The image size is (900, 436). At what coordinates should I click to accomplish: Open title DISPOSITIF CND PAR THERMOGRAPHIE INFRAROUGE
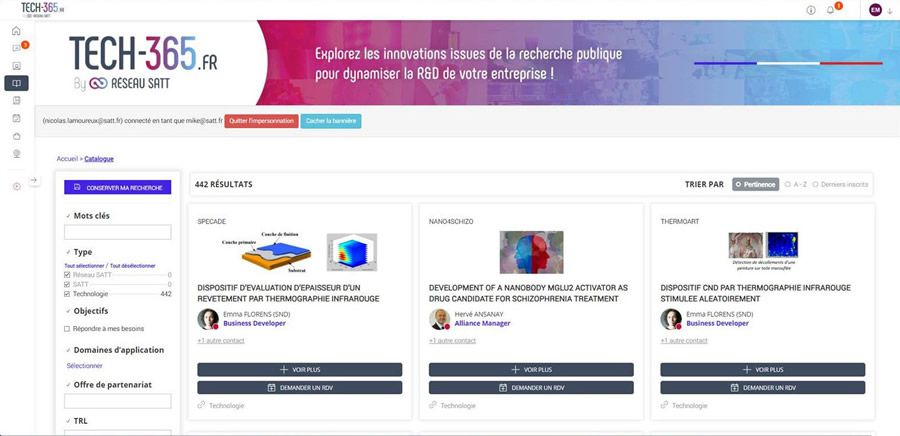pyautogui.click(x=755, y=293)
